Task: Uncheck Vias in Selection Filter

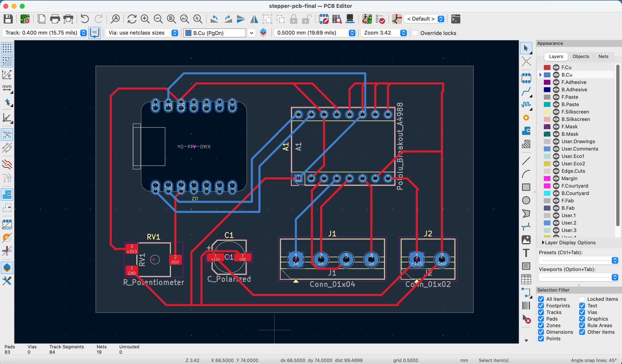Action: [582, 312]
